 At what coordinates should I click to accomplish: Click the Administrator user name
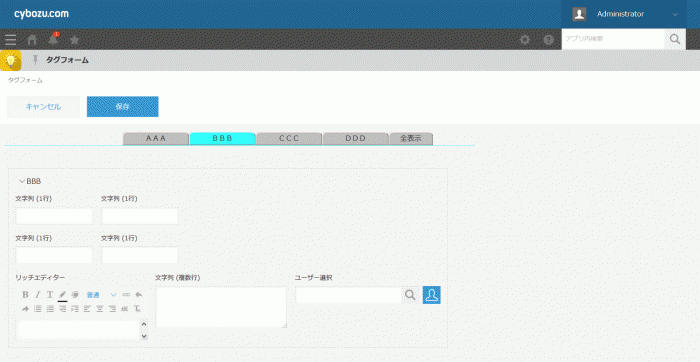(x=621, y=14)
